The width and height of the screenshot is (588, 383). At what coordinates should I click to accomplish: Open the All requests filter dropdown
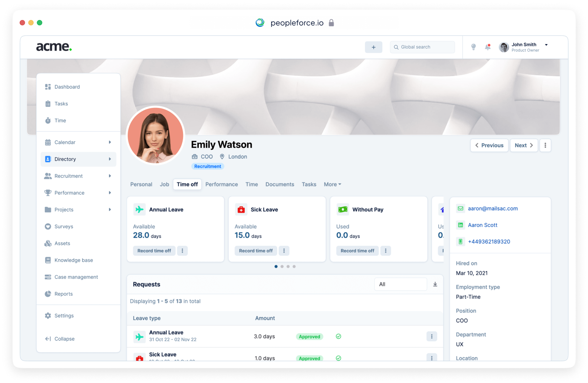(400, 284)
